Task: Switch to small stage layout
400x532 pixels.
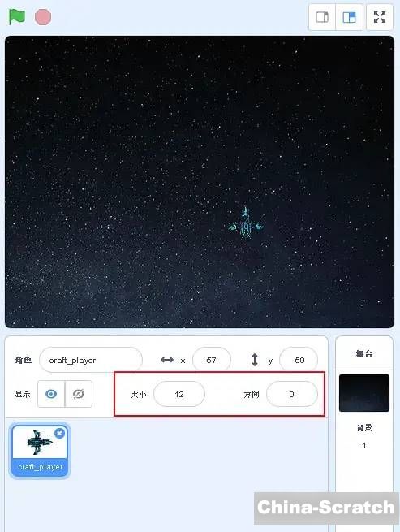Action: pyautogui.click(x=322, y=17)
